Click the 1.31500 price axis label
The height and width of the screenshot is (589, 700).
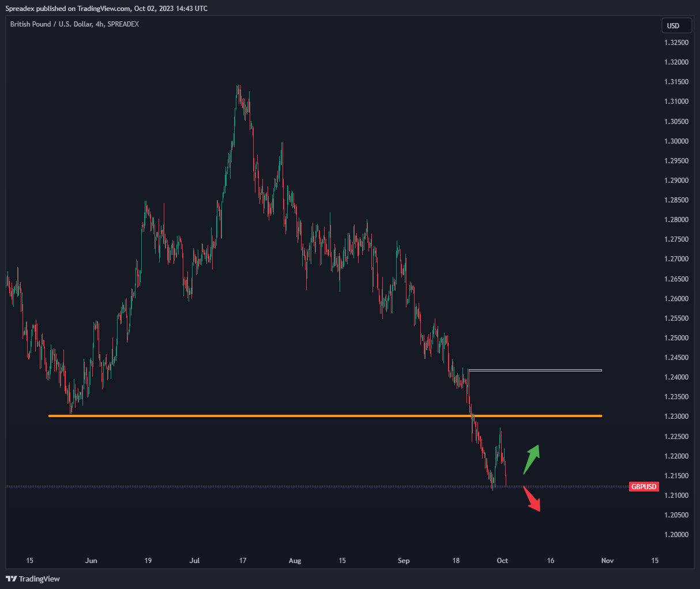pyautogui.click(x=676, y=82)
